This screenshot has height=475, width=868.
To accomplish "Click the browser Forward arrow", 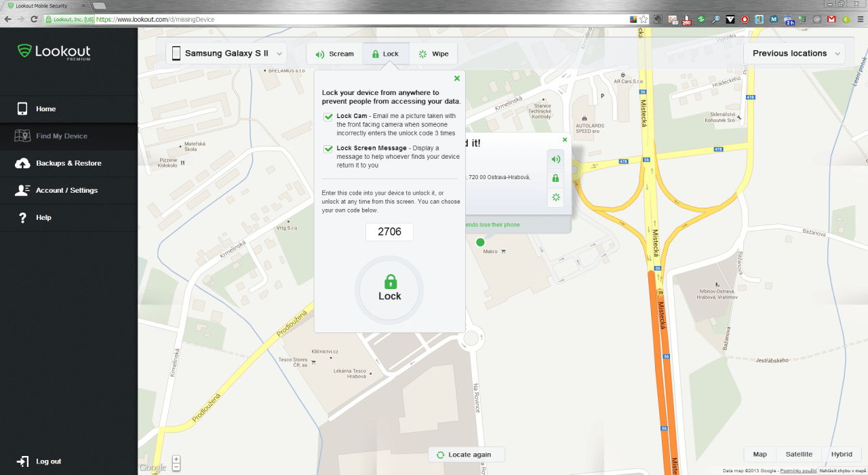I will (21, 20).
